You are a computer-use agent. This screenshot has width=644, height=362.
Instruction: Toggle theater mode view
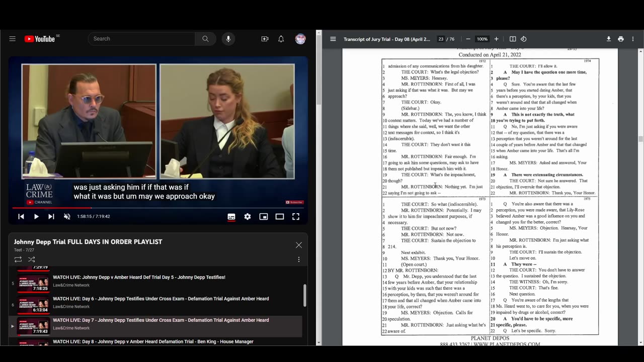coord(280,216)
